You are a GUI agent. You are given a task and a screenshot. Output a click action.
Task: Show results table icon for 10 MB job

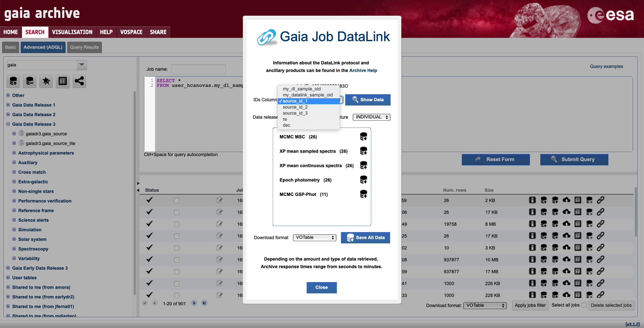click(578, 260)
